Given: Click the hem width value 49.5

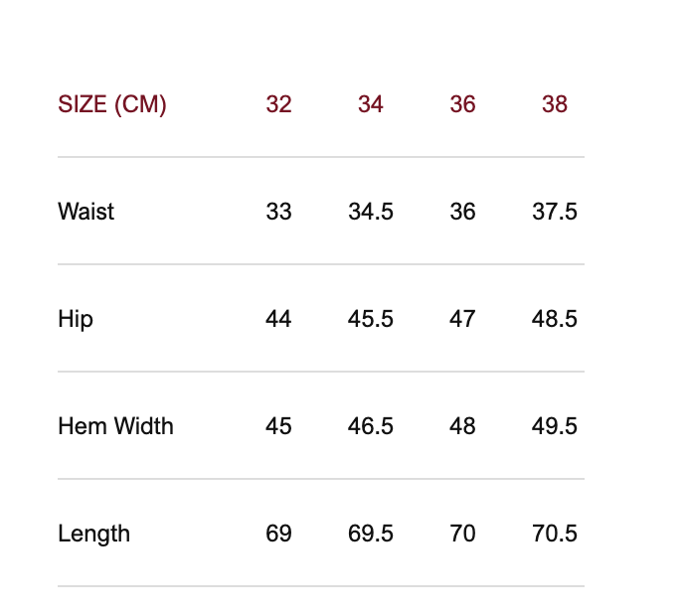Looking at the screenshot, I should (x=555, y=426).
